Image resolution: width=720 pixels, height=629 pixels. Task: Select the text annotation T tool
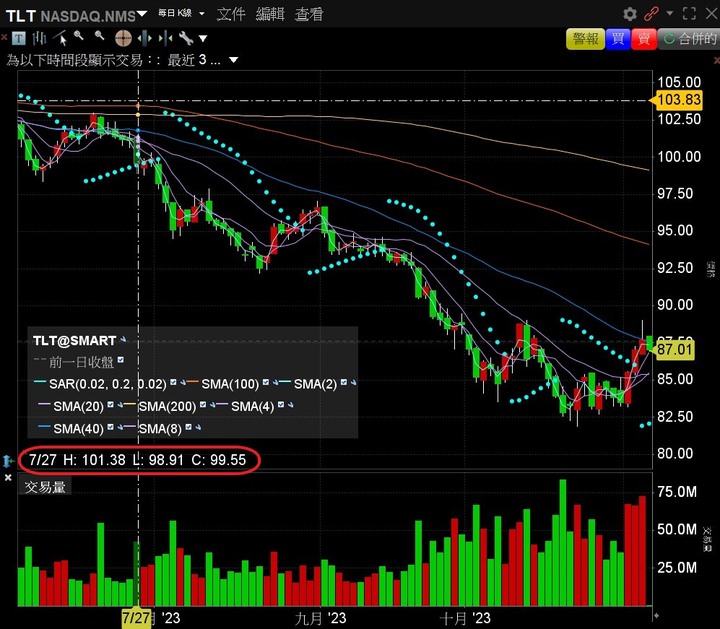point(18,38)
